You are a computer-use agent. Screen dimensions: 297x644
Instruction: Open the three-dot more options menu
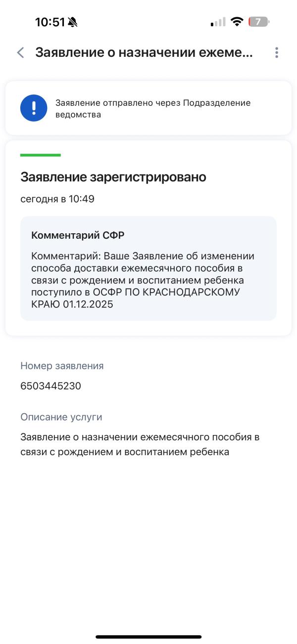(276, 53)
